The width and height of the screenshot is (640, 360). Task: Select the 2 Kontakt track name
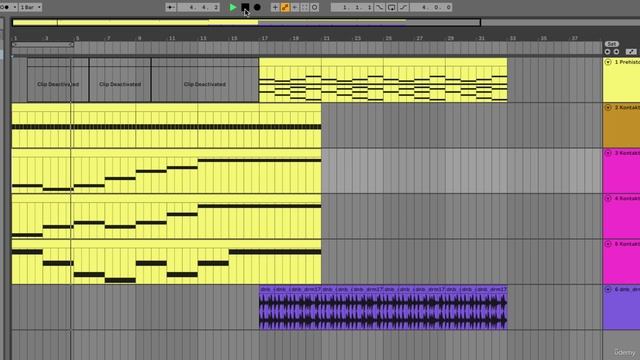pos(627,107)
